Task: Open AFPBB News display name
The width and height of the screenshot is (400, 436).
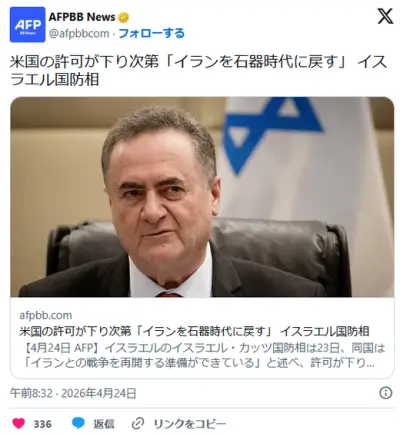Action: (82, 17)
